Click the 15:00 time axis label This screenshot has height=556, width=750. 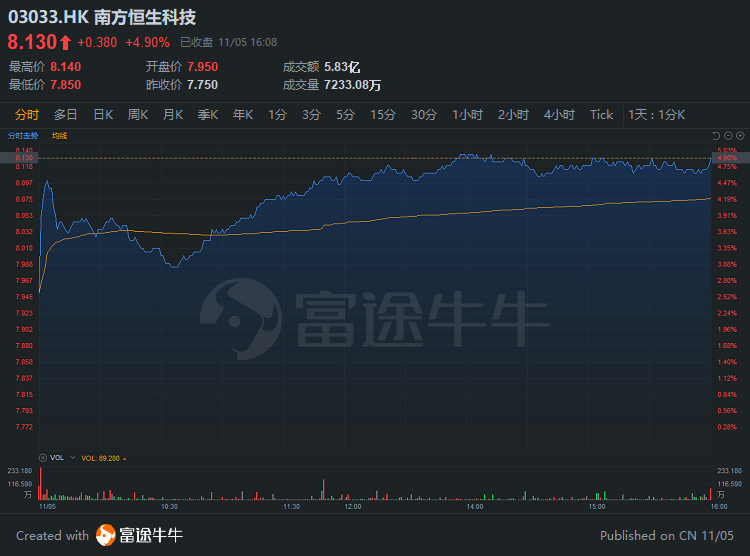pos(597,506)
